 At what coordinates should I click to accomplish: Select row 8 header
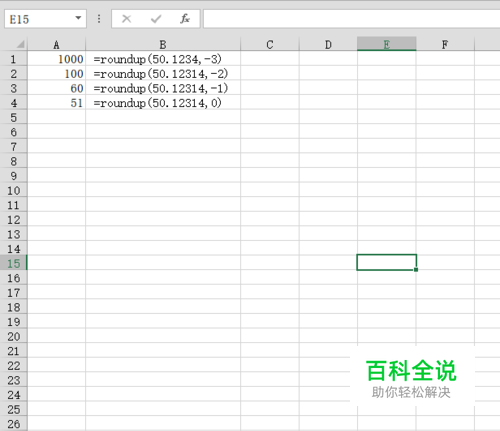(x=13, y=161)
